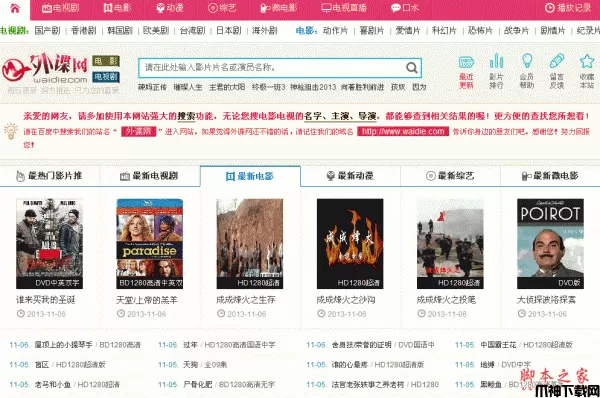This screenshot has width=600, height=398.
Task: Open 影片排行 ranking icon
Action: point(496,72)
